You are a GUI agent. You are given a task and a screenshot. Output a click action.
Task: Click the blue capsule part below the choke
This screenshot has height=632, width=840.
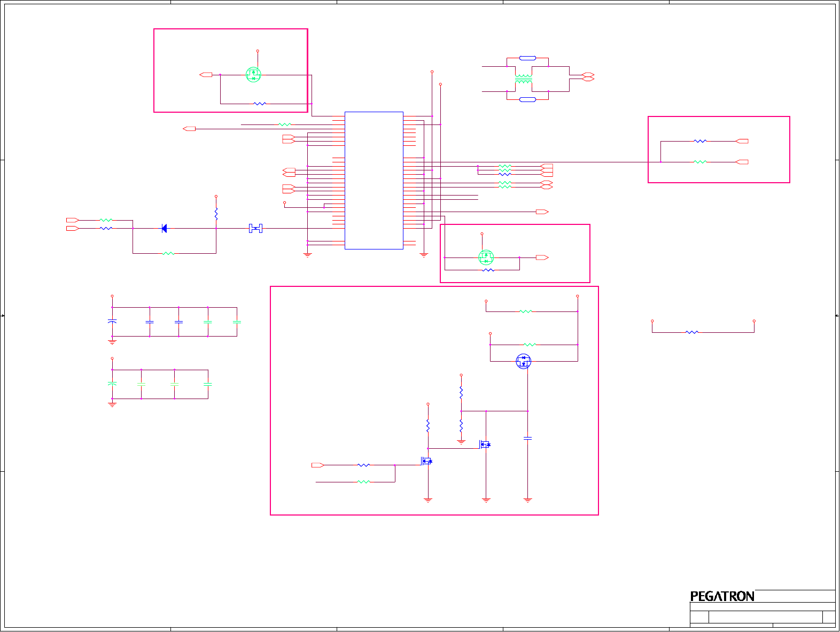(x=527, y=100)
